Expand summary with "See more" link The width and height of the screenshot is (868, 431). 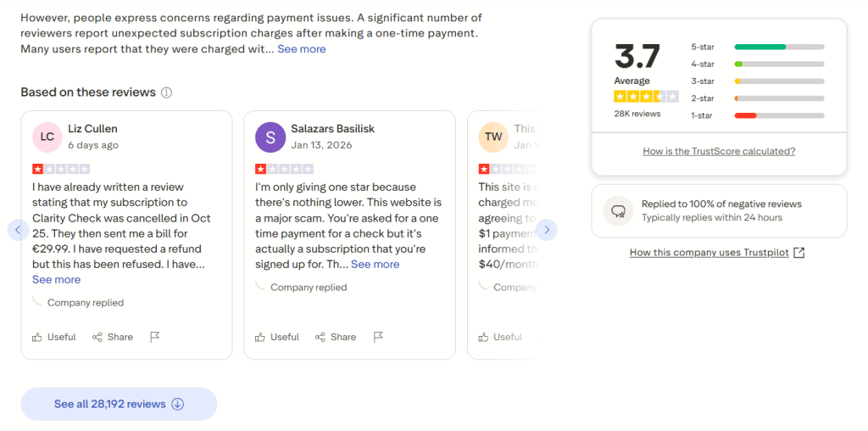[302, 49]
